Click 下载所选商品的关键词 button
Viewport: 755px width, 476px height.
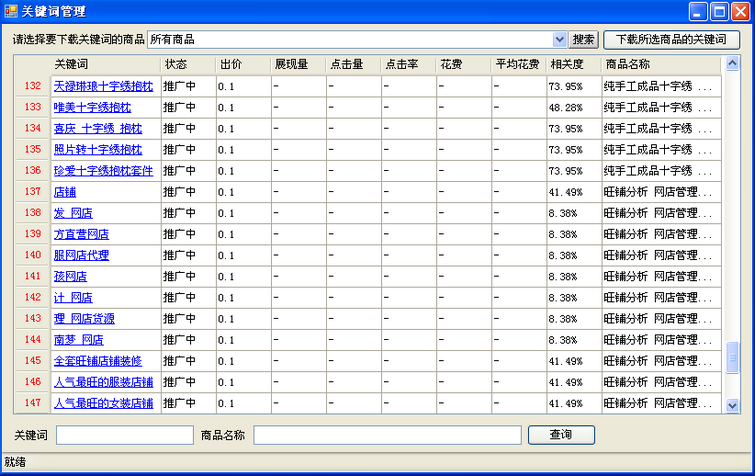click(671, 39)
